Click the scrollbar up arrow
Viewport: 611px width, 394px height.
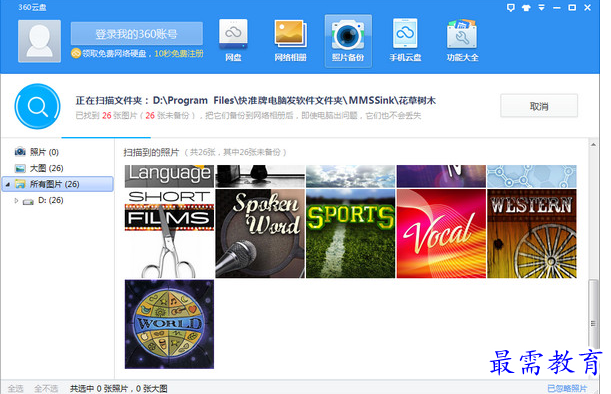tap(593, 145)
